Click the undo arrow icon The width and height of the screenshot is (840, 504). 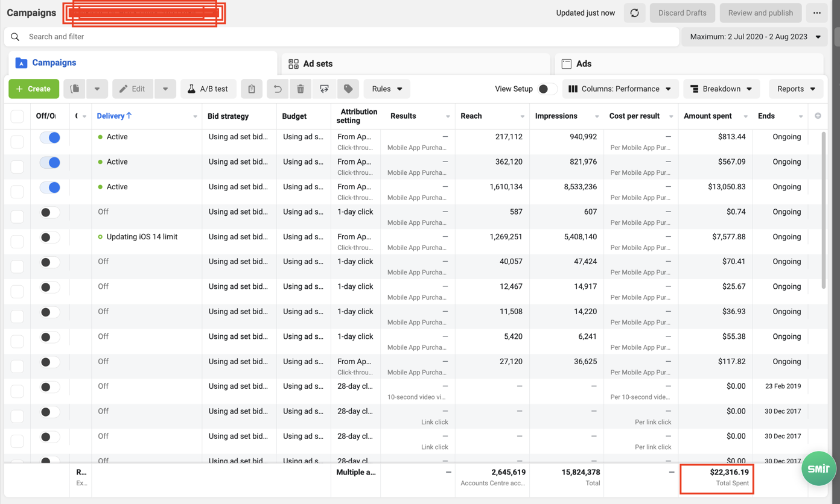point(278,89)
